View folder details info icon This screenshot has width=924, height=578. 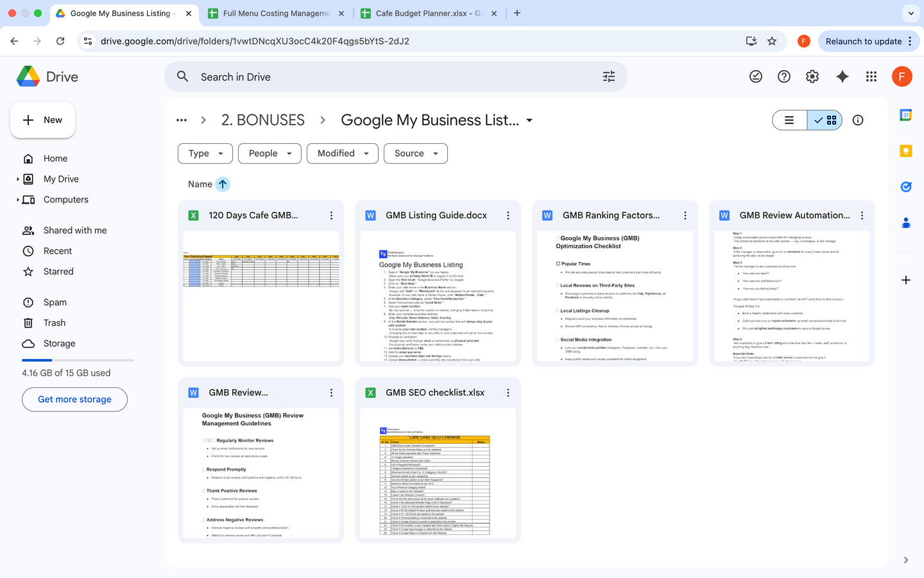(858, 120)
